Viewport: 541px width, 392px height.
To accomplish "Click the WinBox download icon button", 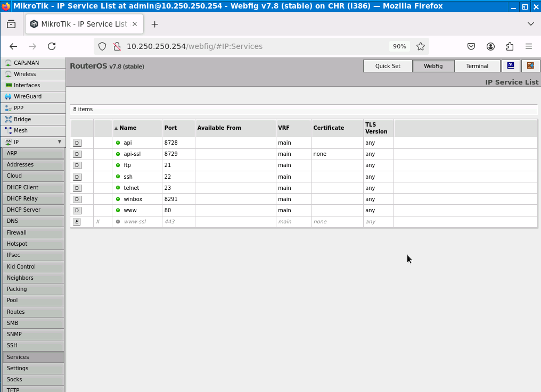I will click(511, 66).
